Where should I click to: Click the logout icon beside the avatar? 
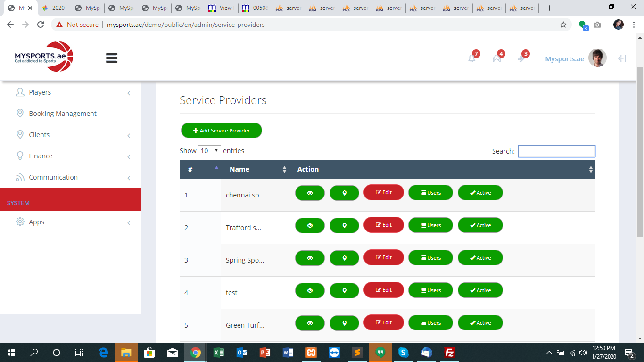[622, 58]
